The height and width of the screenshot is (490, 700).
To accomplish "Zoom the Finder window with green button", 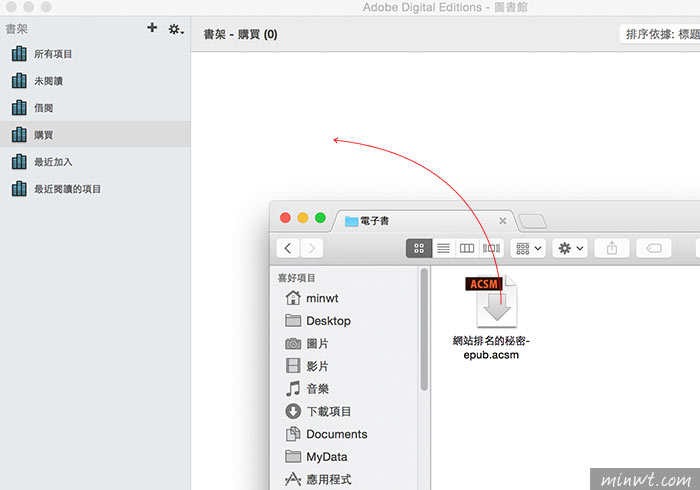I will [320, 218].
